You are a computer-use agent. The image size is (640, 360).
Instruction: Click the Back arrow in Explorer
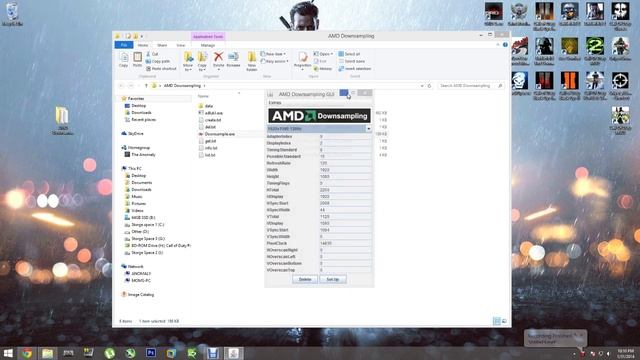(121, 86)
